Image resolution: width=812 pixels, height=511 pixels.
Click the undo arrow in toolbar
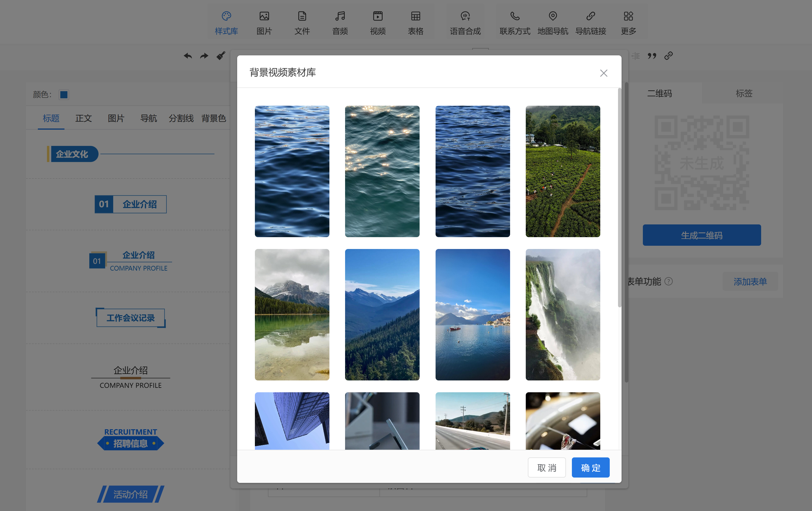point(188,56)
